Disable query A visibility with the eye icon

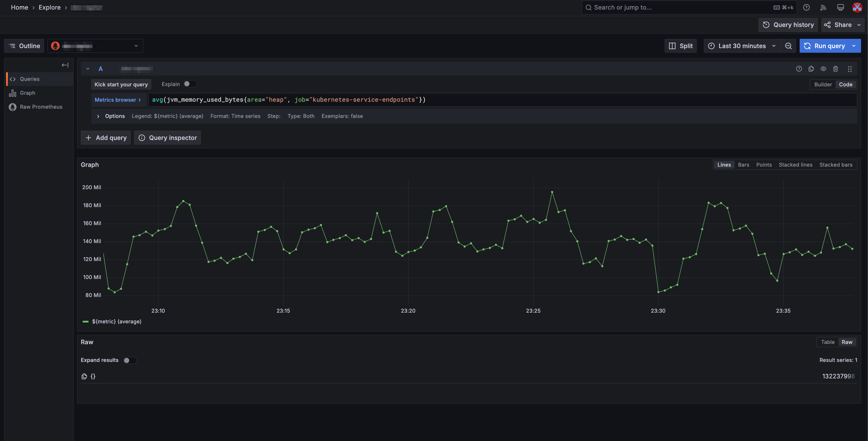click(x=823, y=69)
